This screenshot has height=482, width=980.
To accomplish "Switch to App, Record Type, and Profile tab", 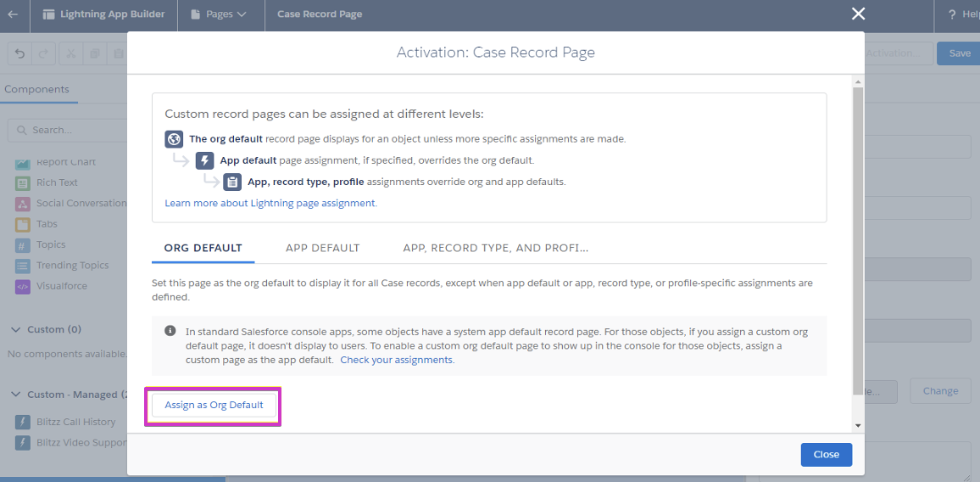I will pyautogui.click(x=496, y=248).
